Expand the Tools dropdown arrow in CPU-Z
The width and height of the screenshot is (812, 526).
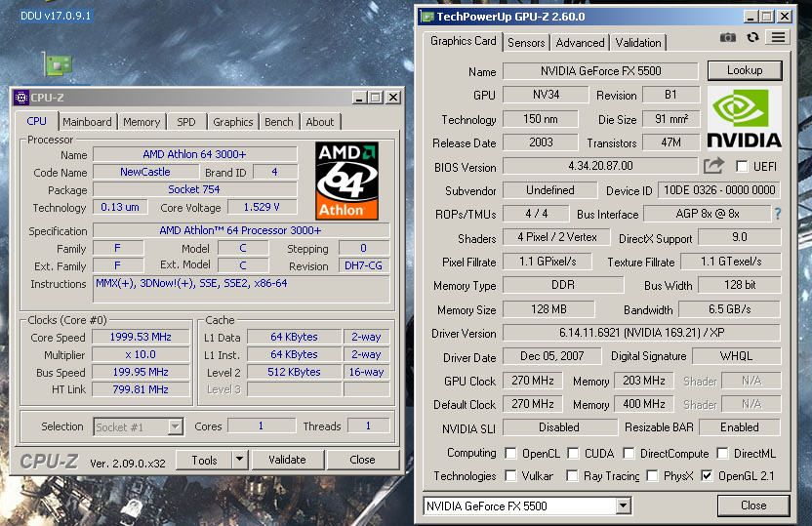239,460
